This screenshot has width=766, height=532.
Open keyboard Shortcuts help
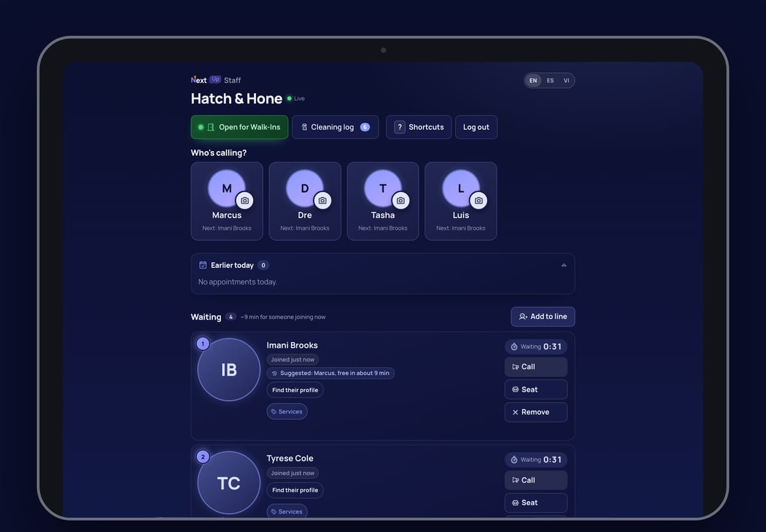point(419,127)
